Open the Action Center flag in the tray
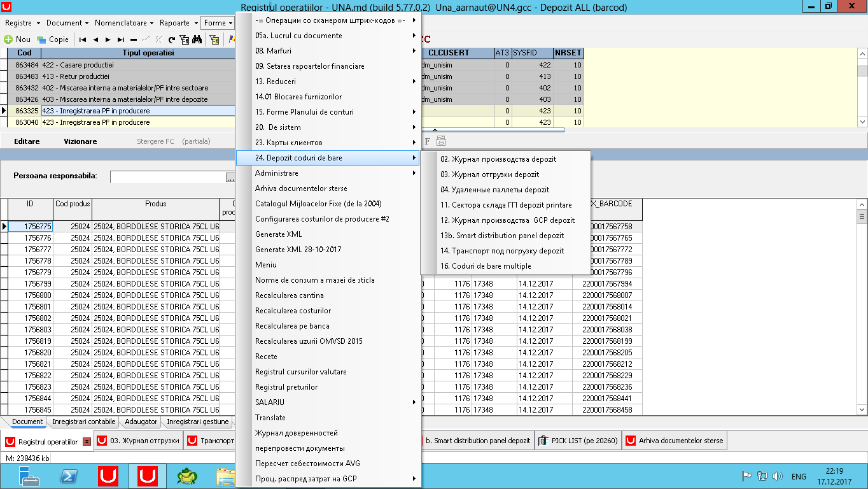This screenshot has height=489, width=868. [x=748, y=476]
